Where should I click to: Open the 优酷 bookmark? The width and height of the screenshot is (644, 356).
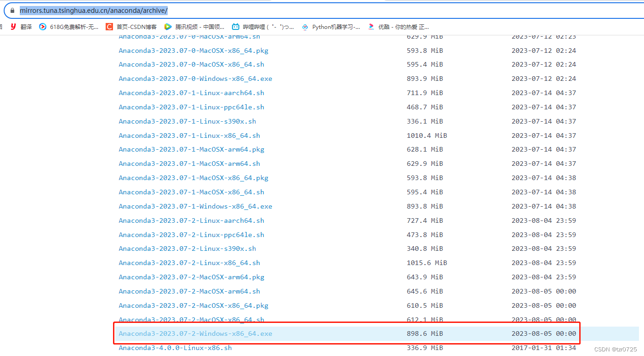point(398,27)
